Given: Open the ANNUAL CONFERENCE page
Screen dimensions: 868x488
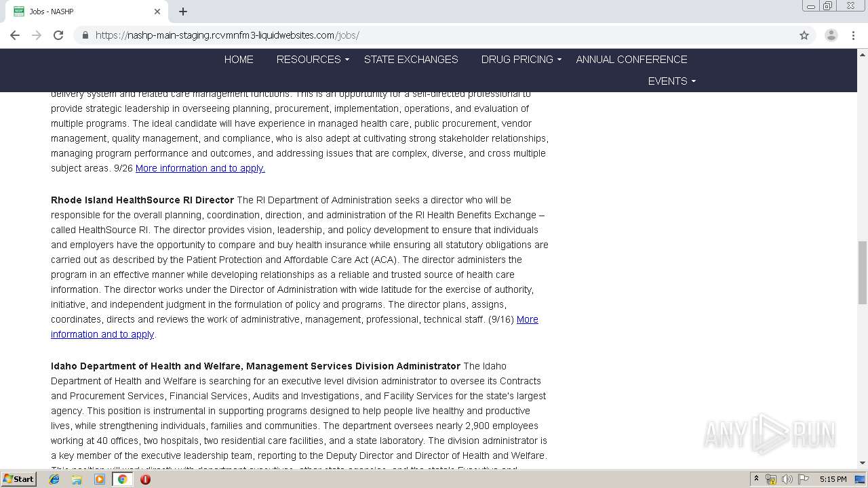Looking at the screenshot, I should tap(631, 60).
